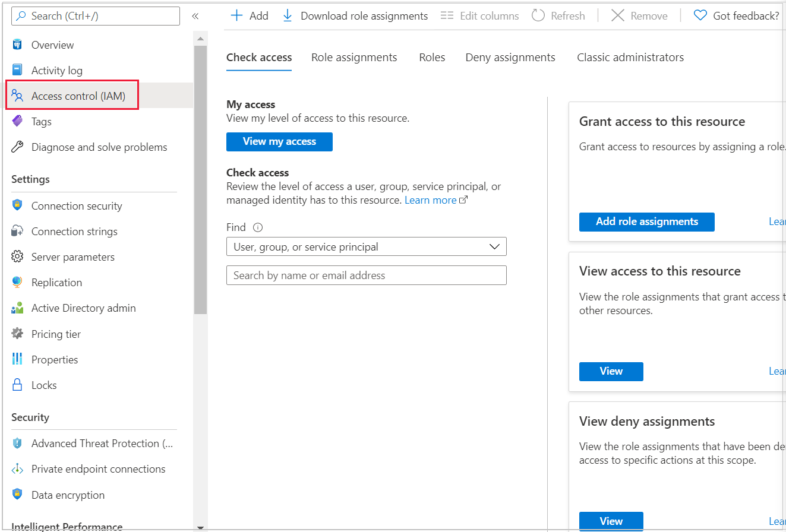This screenshot has height=532, width=786.
Task: Click the Connection security shield icon
Action: click(x=17, y=206)
